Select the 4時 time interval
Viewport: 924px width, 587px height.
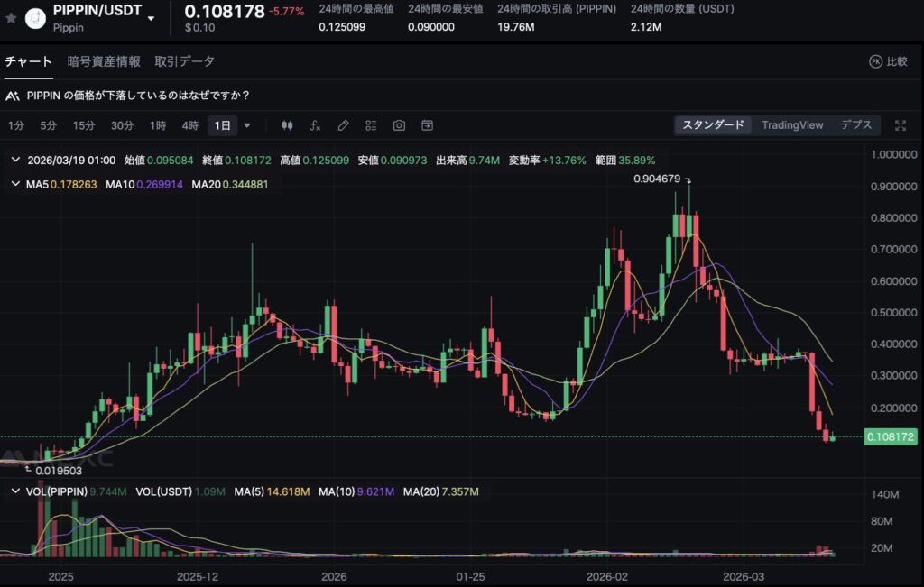pyautogui.click(x=189, y=125)
